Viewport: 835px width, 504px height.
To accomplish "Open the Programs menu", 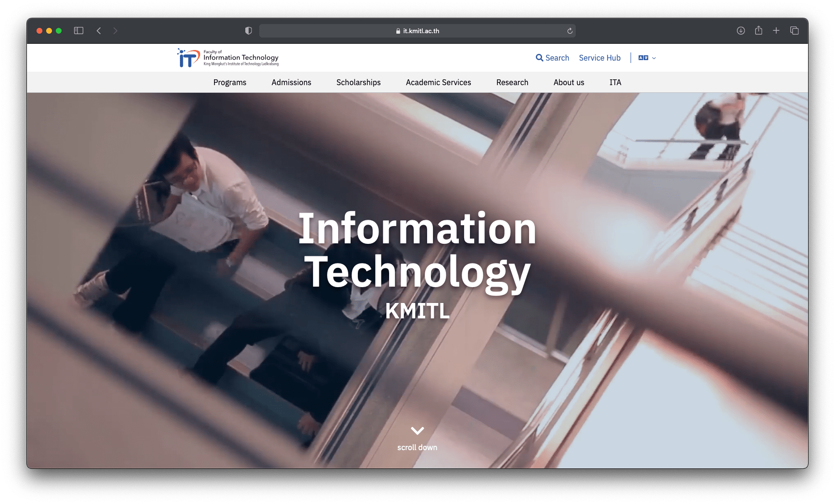I will pyautogui.click(x=229, y=82).
